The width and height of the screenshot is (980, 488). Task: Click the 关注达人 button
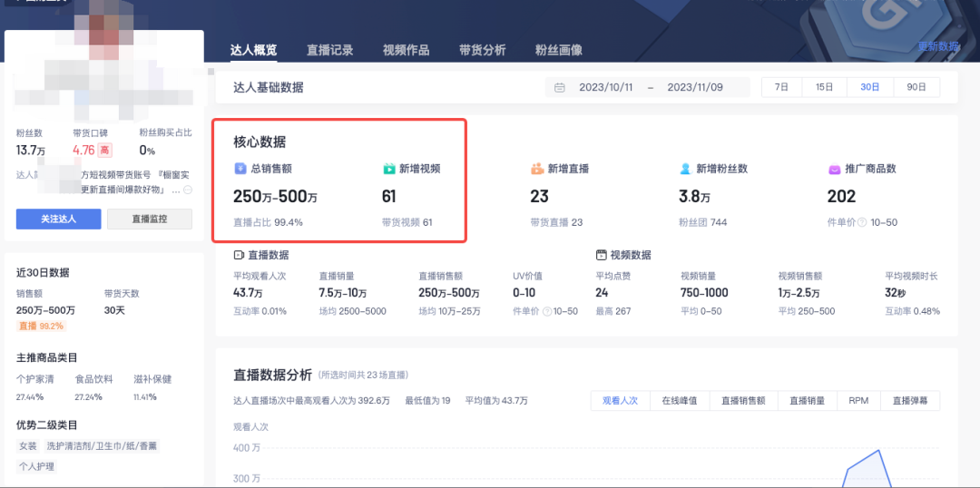click(58, 219)
